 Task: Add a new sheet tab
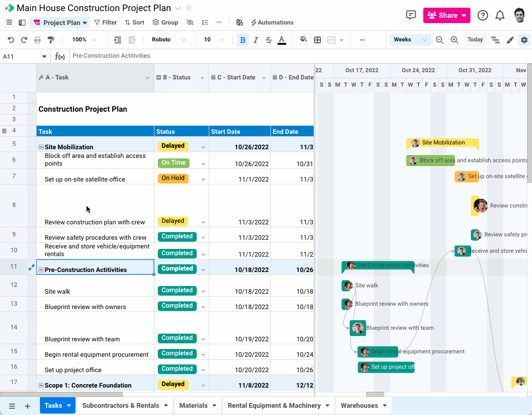click(x=27, y=406)
